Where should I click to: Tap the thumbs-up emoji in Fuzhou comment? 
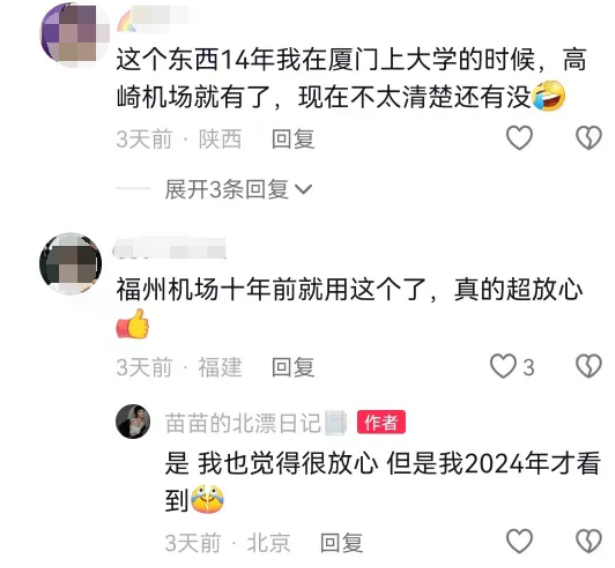[133, 324]
